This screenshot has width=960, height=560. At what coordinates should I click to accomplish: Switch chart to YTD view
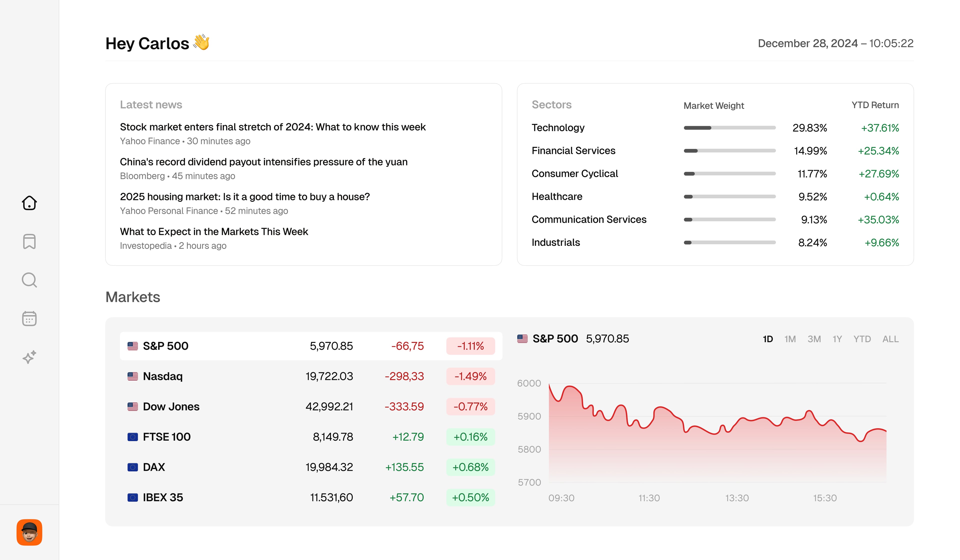(862, 339)
